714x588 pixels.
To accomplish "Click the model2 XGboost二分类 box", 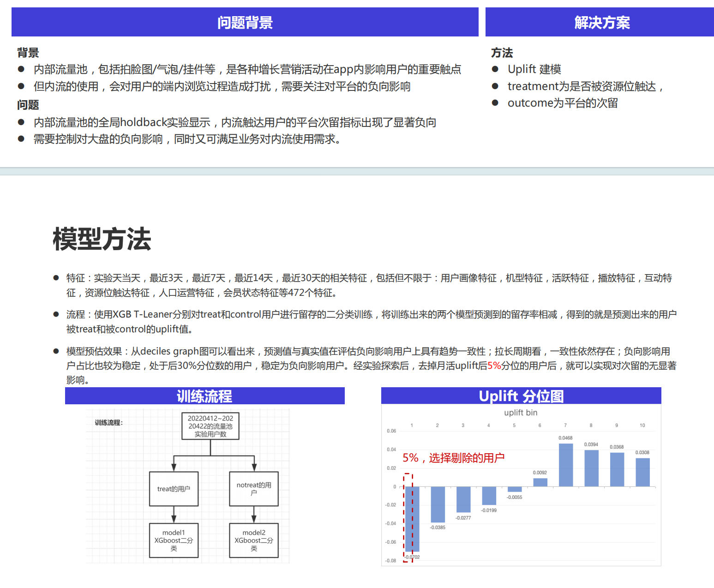I will 254,540.
